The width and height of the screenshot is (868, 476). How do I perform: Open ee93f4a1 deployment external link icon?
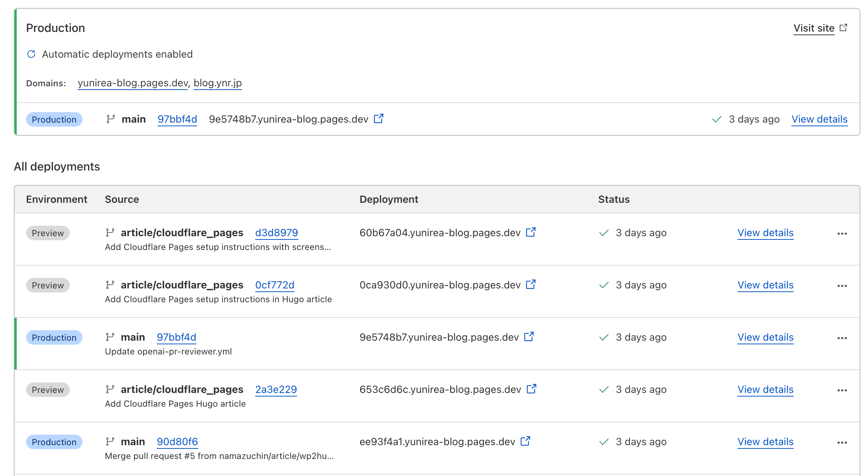pos(525,441)
